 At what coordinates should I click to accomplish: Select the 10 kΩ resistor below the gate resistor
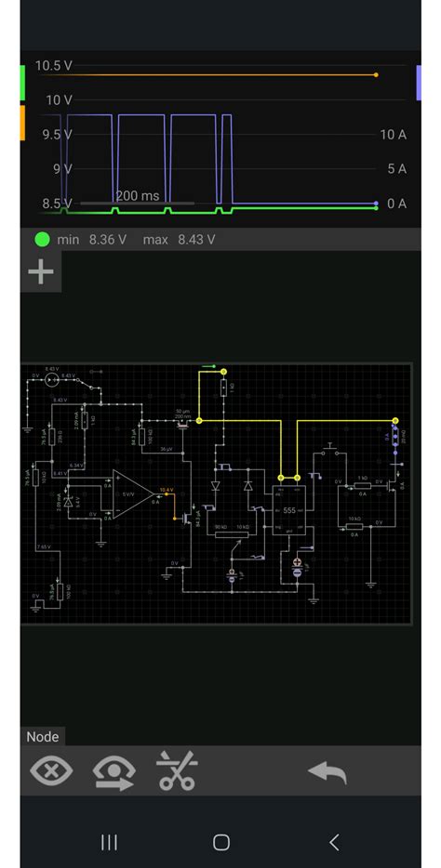coord(354,526)
